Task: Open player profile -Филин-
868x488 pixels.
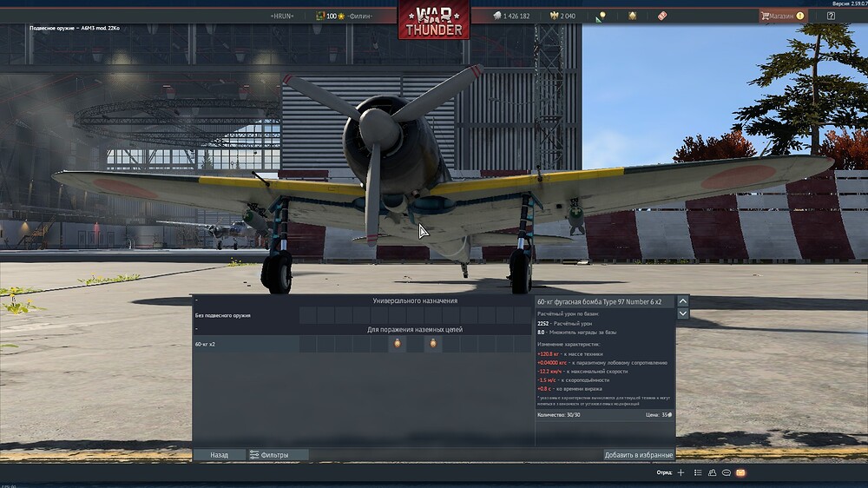Action: (x=360, y=16)
